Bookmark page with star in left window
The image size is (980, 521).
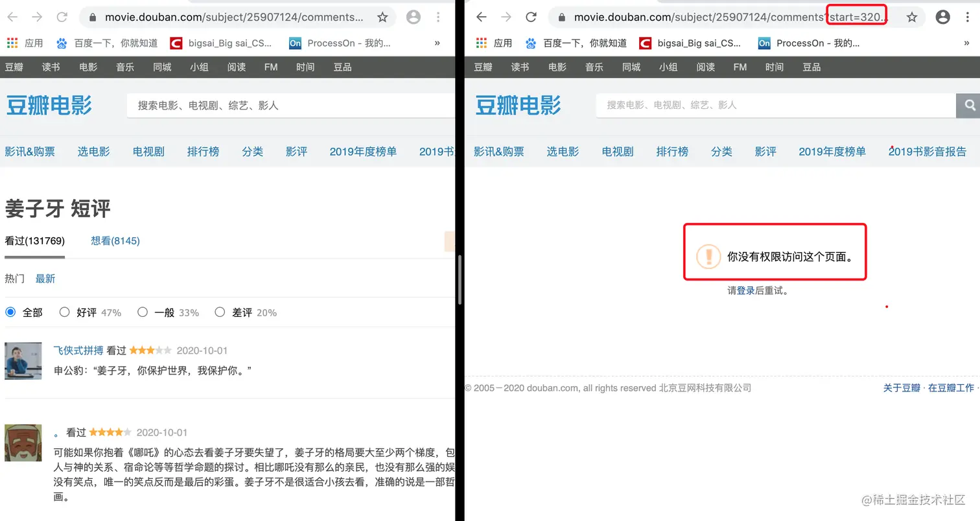tap(382, 17)
